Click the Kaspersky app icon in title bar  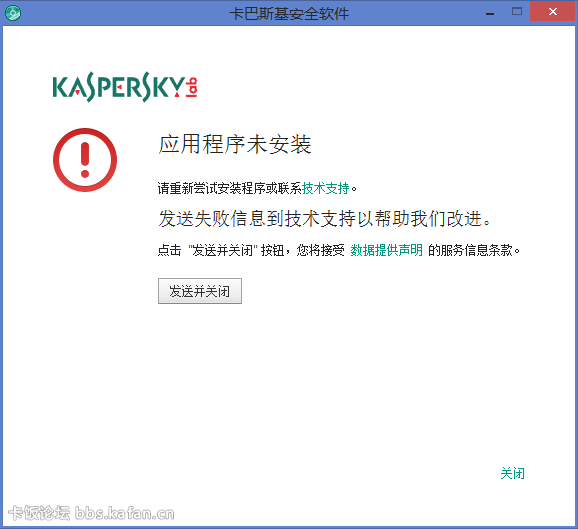[x=13, y=13]
